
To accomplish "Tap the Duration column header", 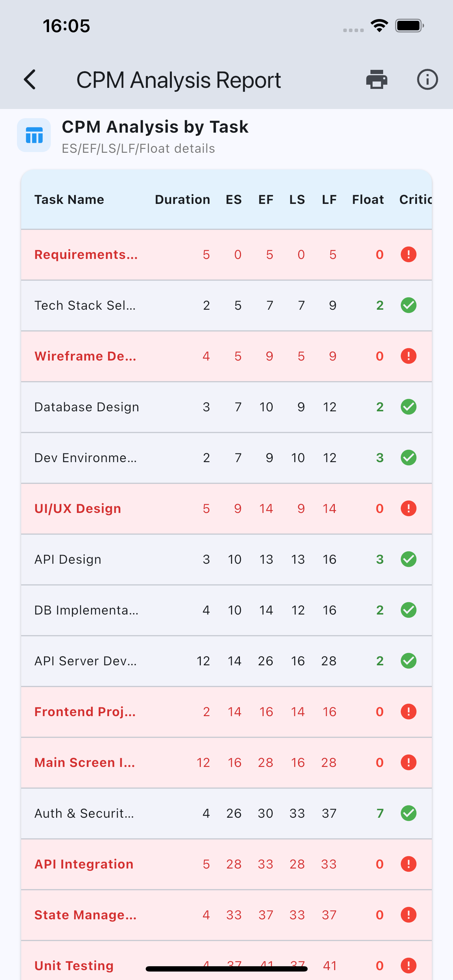I will coord(182,200).
